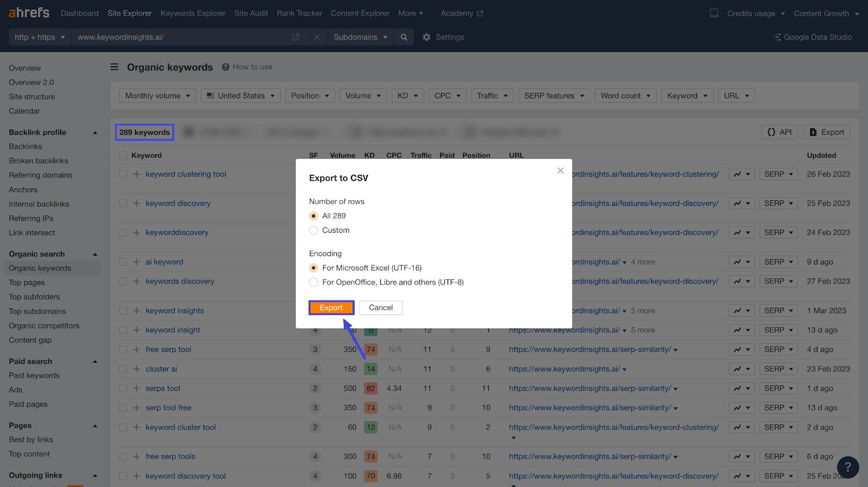
Task: Click plus icon beside serp tool free
Action: coord(136,408)
